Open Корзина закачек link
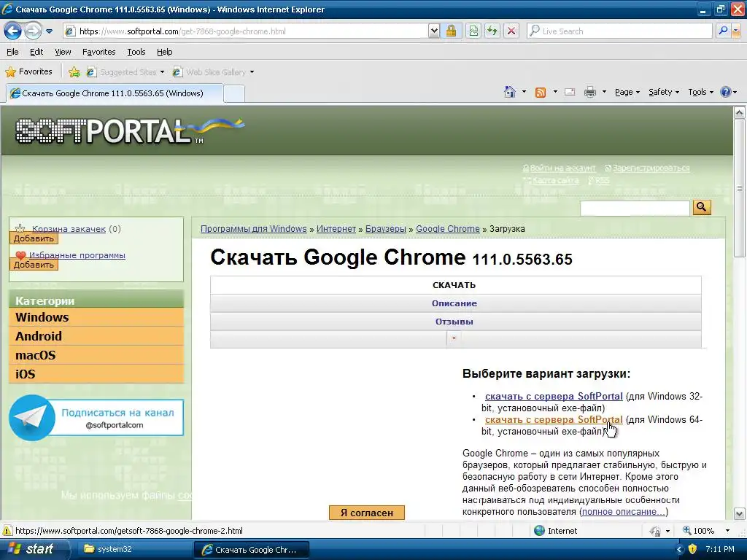 click(69, 228)
